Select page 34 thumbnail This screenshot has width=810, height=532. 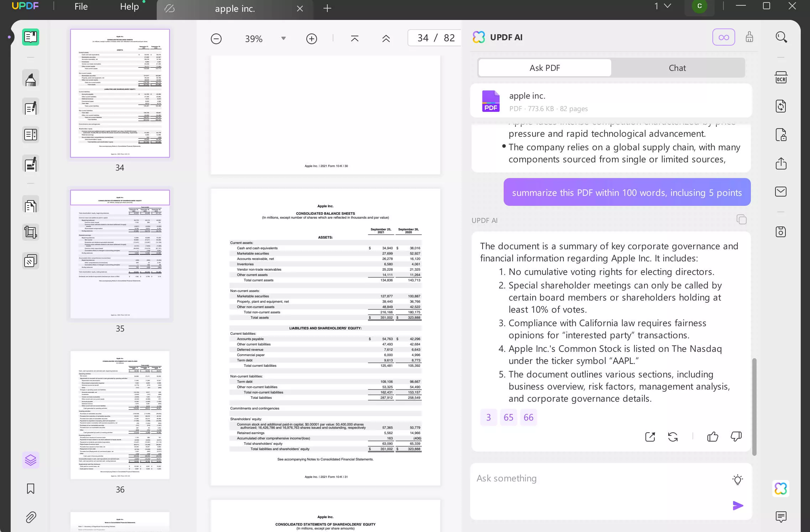click(x=120, y=93)
